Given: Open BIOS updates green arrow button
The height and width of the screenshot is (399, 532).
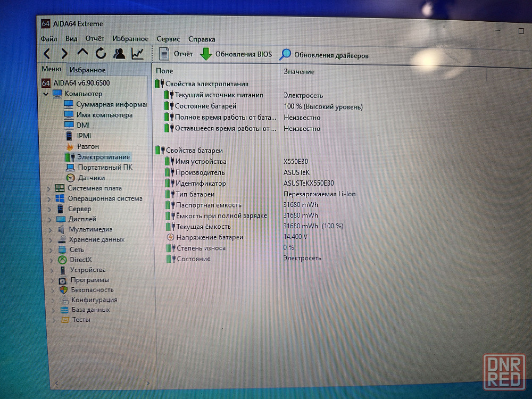Looking at the screenshot, I should point(236,54).
